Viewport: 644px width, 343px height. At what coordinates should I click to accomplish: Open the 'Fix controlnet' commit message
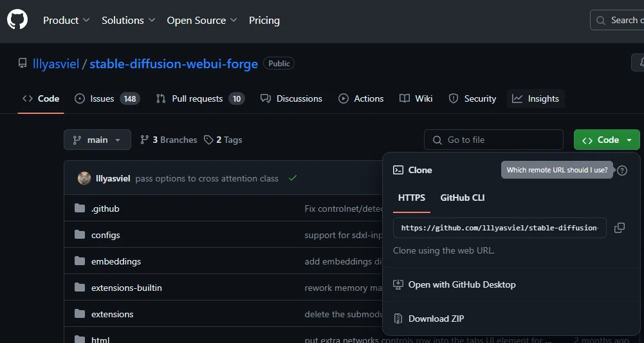344,209
